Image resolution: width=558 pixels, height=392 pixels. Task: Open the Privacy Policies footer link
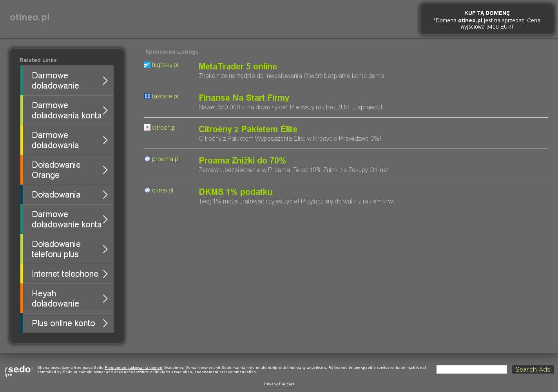point(279,384)
